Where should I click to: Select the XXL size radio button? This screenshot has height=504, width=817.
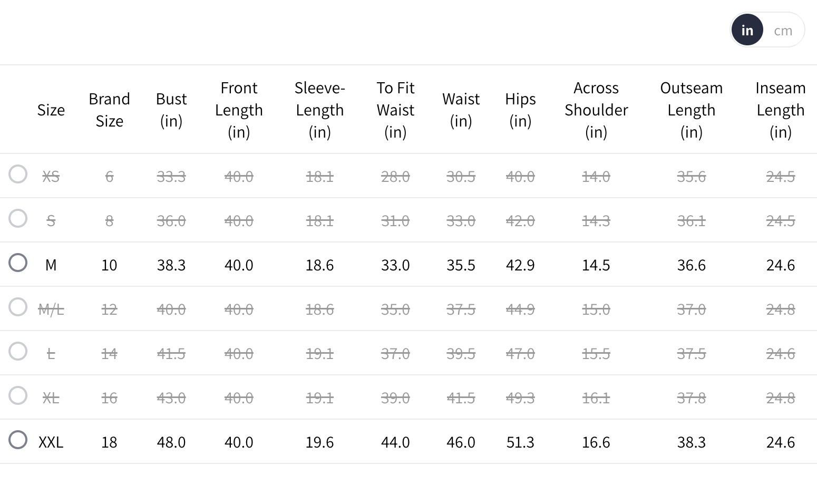[18, 440]
